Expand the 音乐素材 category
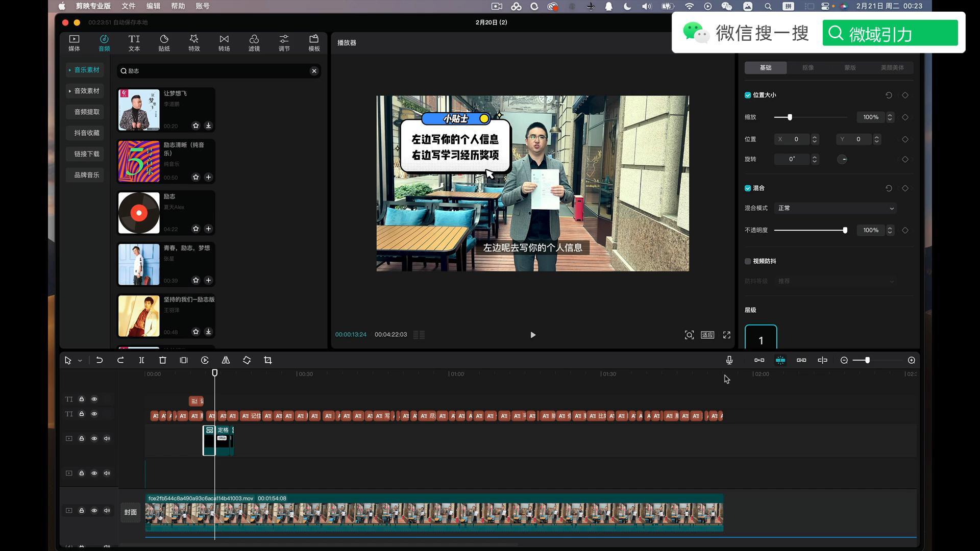980x551 pixels. [85, 70]
